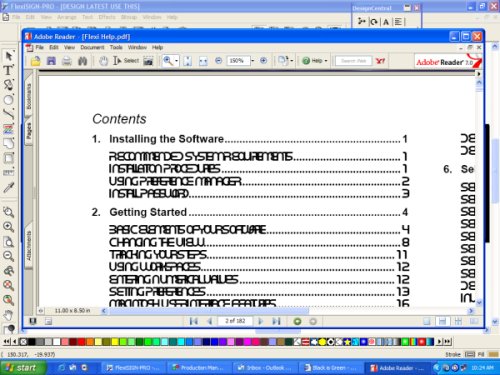Pick the eyedropper tool in left toolbox
500x375 pixels.
pos(8,188)
